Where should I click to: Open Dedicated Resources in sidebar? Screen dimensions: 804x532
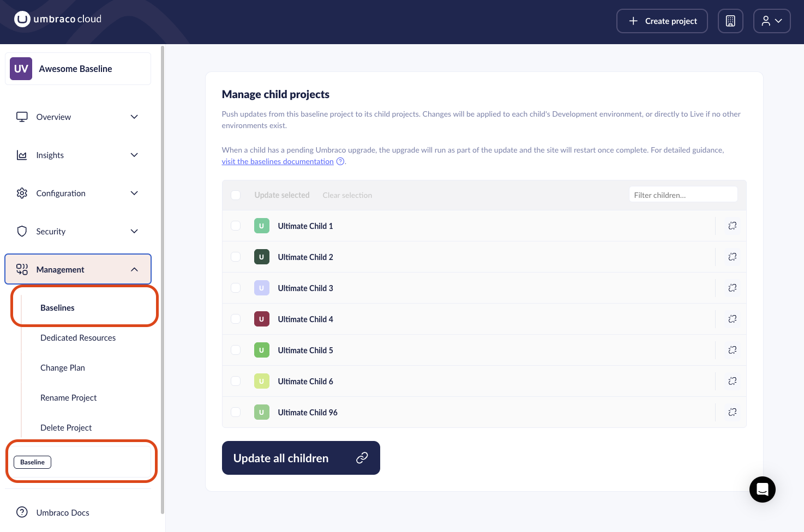click(78, 338)
